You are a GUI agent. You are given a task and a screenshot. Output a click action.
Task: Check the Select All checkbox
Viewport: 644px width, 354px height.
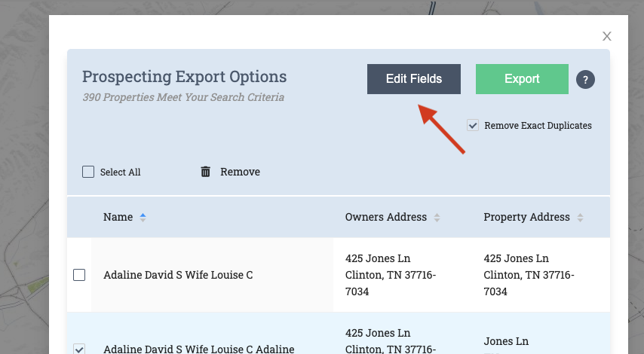click(88, 172)
